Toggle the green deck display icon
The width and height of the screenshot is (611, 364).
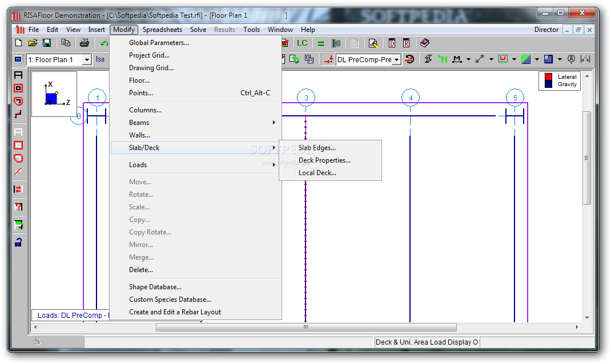click(x=526, y=59)
